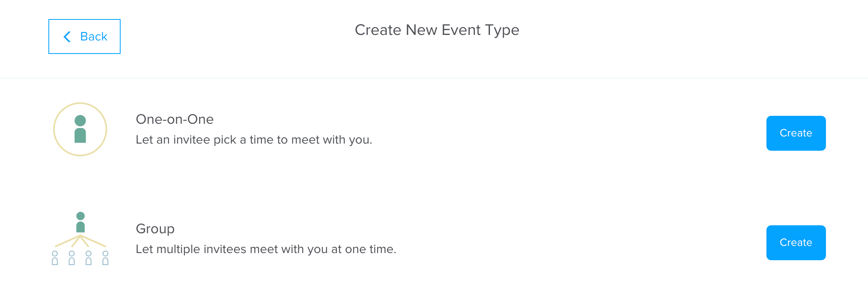Click second invitee outline from left in Group icon
Screen dimensions: 868x307
[72, 258]
